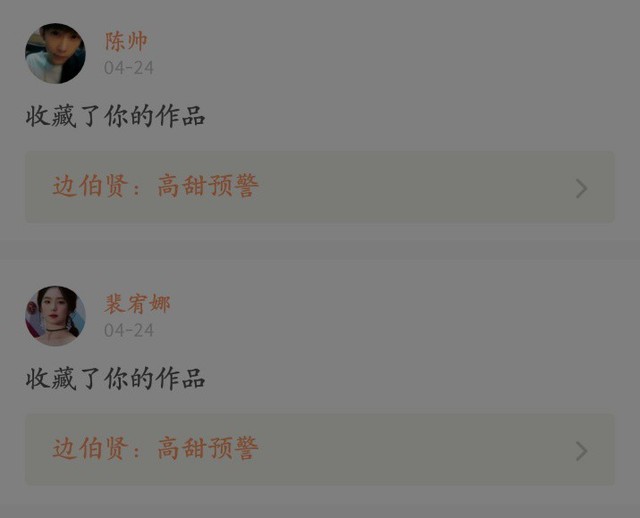This screenshot has height=518, width=640.
Task: Select 收藏了你的作品 text in 裴宥娜's notification
Action: click(x=116, y=379)
